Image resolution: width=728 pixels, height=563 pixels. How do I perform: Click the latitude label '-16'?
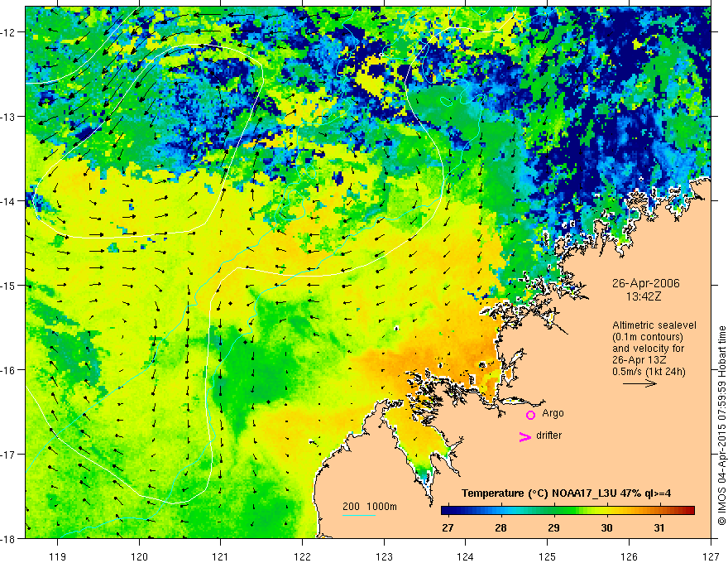9,370
